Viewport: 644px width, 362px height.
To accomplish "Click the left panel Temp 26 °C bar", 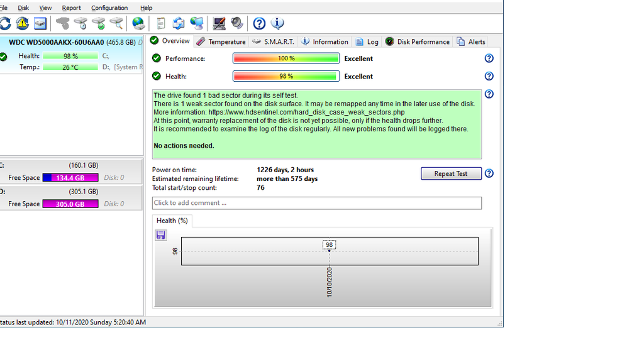I will coord(70,67).
